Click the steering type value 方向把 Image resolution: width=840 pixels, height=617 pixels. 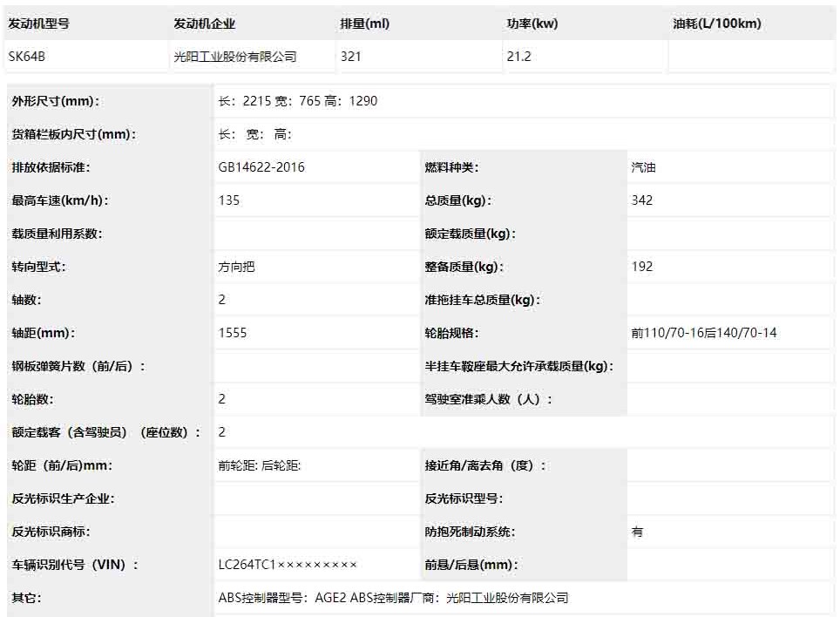(236, 267)
